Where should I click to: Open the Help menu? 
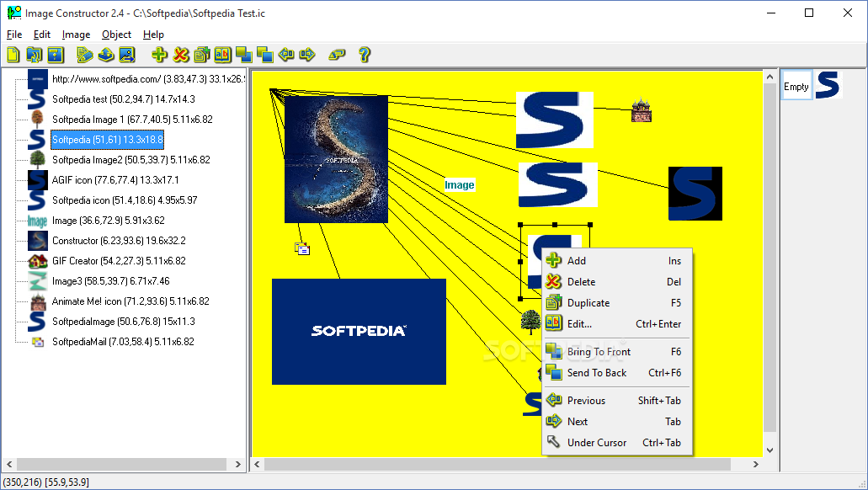pos(153,35)
